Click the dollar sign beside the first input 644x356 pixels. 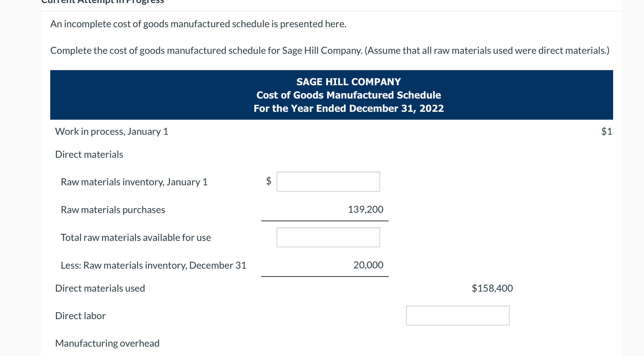(268, 181)
